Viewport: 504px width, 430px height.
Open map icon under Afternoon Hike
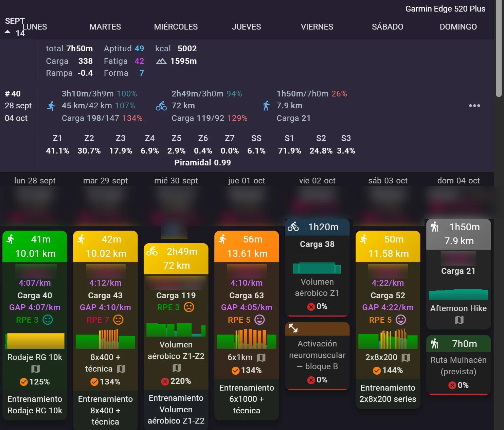(459, 320)
